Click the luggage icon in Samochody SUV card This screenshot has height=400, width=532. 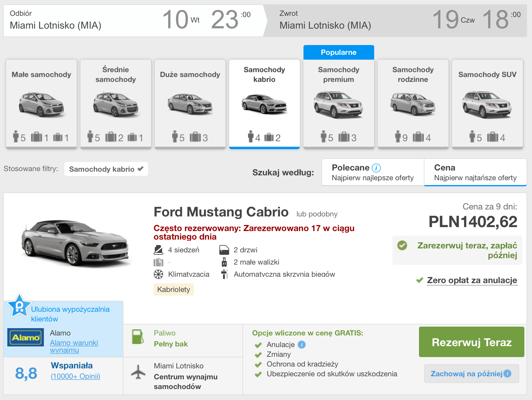point(493,137)
